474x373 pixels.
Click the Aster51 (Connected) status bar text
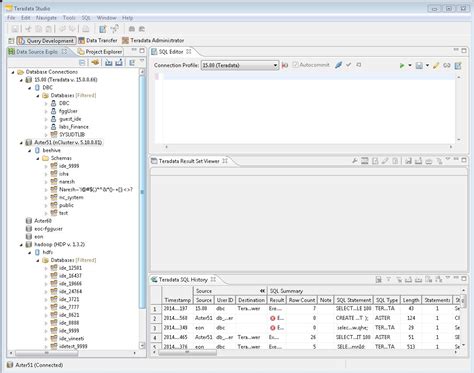pyautogui.click(x=39, y=365)
